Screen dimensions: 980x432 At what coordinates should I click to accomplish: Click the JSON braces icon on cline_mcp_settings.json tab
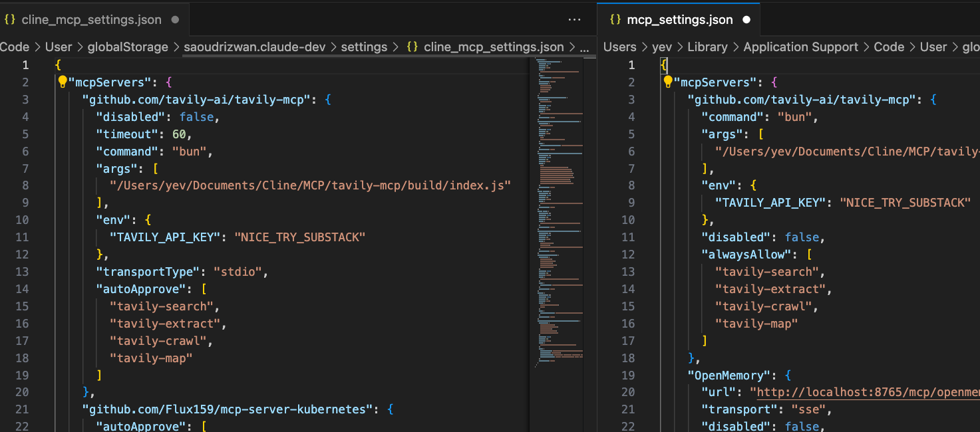coord(10,20)
